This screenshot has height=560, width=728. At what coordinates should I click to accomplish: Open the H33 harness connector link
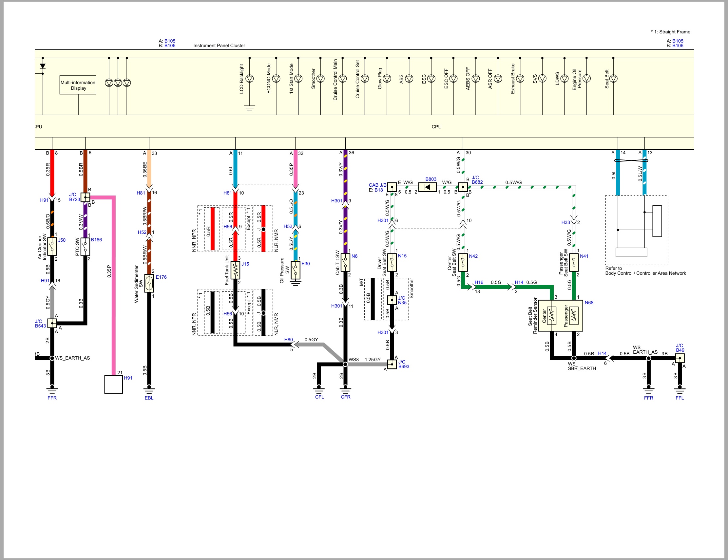[566, 223]
